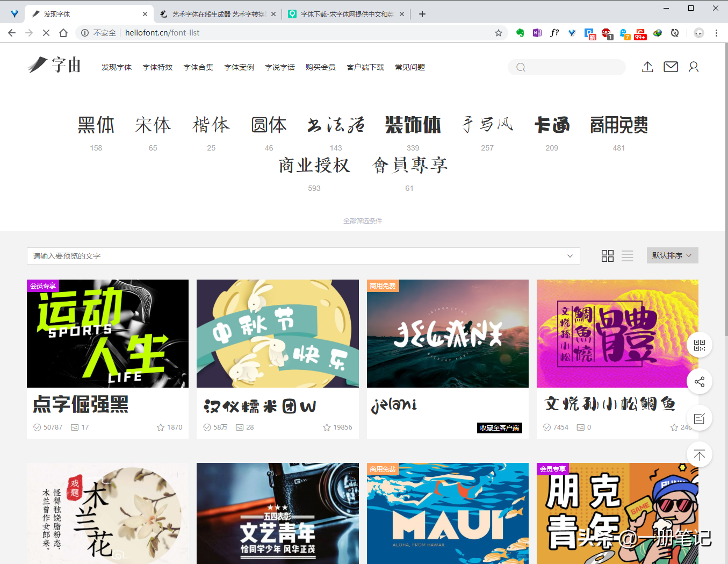Image resolution: width=728 pixels, height=564 pixels.
Task: Show the QR code floating button
Action: [699, 345]
